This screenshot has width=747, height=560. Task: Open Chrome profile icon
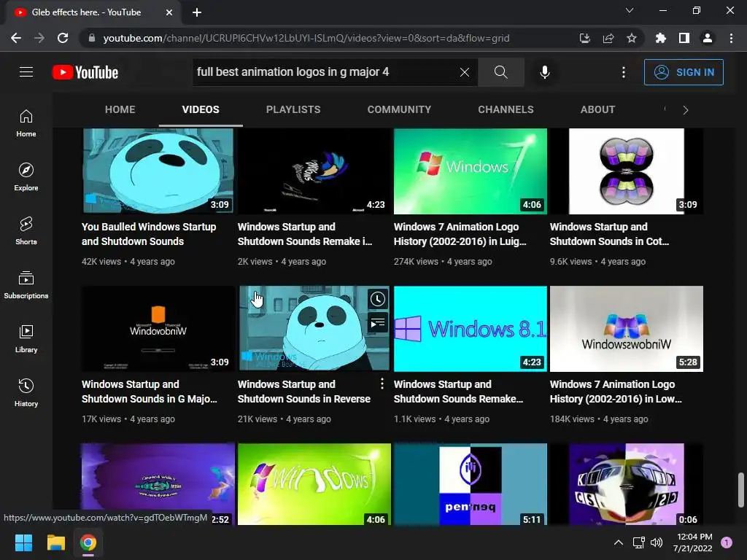708,38
